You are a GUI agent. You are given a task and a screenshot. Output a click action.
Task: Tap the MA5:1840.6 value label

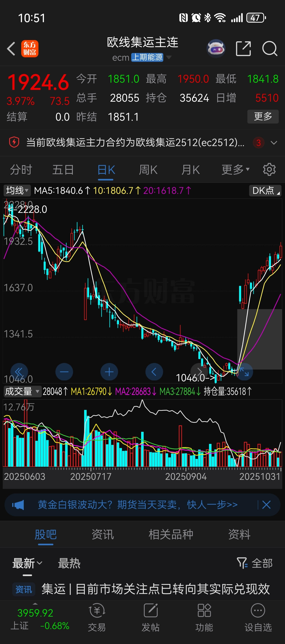click(x=62, y=190)
